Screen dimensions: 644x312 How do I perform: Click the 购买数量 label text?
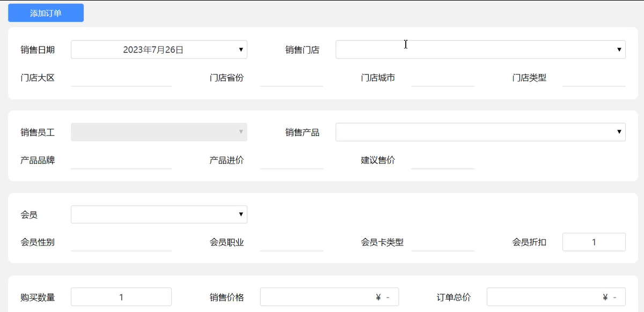[38, 297]
